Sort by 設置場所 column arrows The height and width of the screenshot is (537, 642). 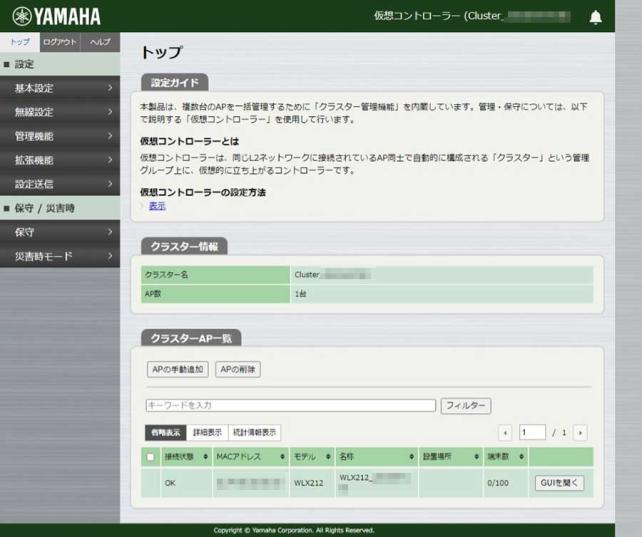pyautogui.click(x=477, y=456)
